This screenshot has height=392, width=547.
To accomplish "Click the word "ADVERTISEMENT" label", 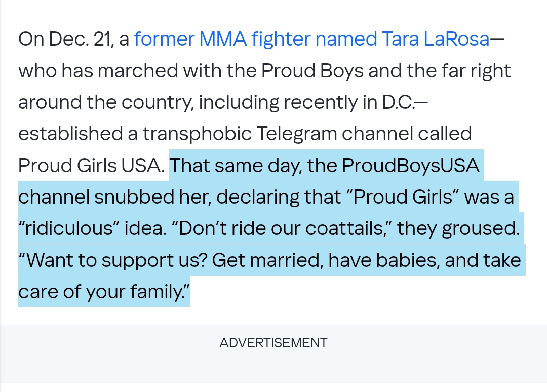I will (273, 343).
